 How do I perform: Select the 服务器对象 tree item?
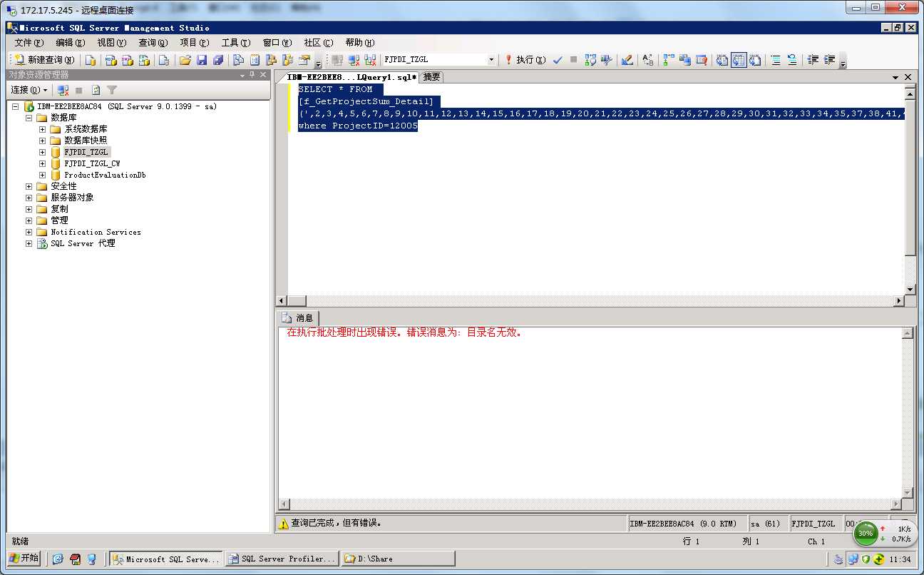(x=72, y=198)
